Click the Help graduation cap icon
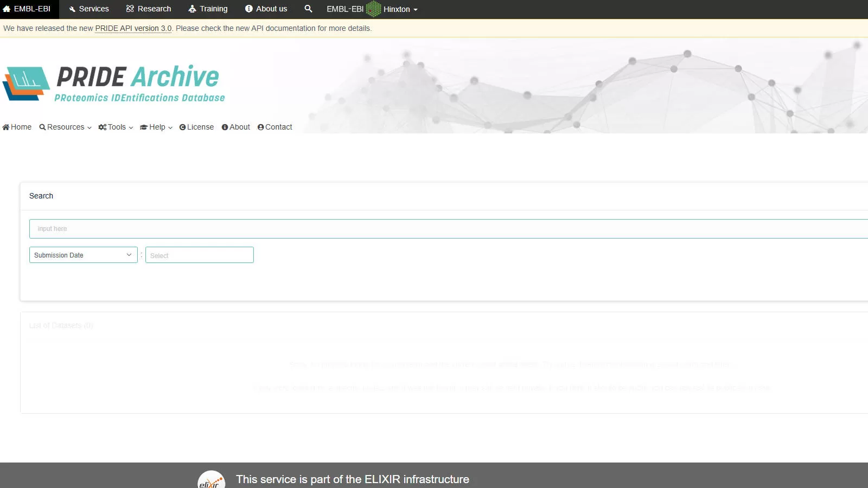 144,127
